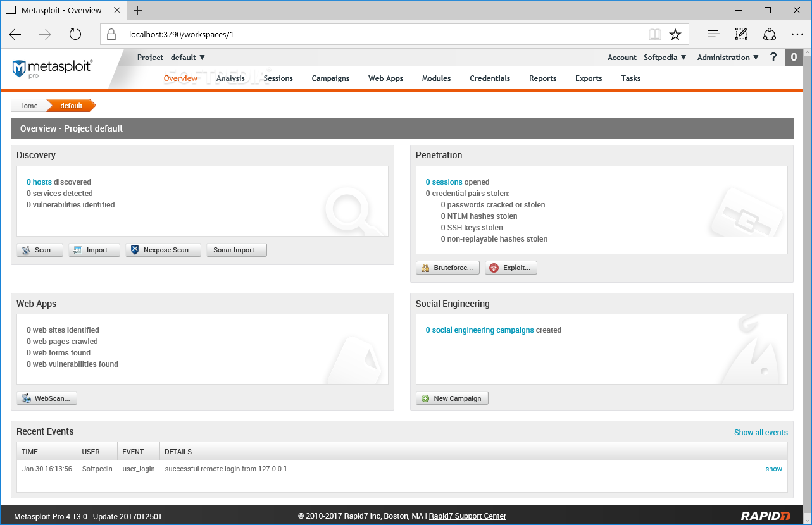This screenshot has height=525, width=812.
Task: Create a New Campaign
Action: point(452,398)
